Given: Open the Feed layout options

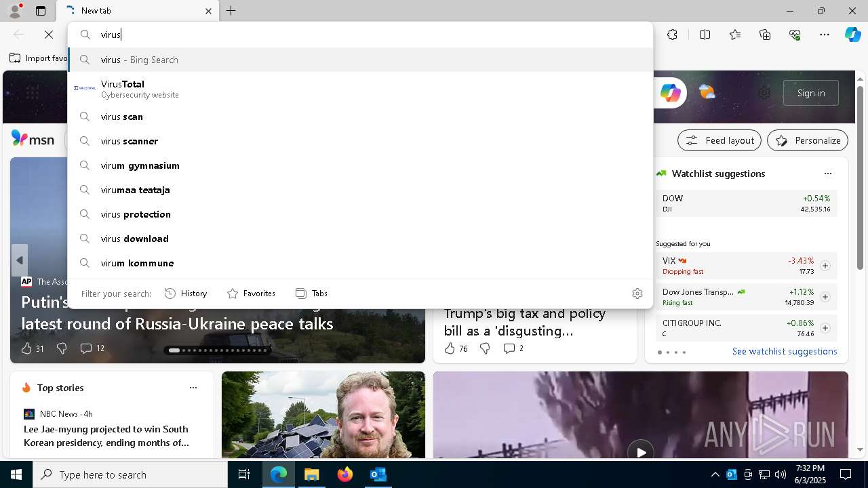Looking at the screenshot, I should (719, 140).
